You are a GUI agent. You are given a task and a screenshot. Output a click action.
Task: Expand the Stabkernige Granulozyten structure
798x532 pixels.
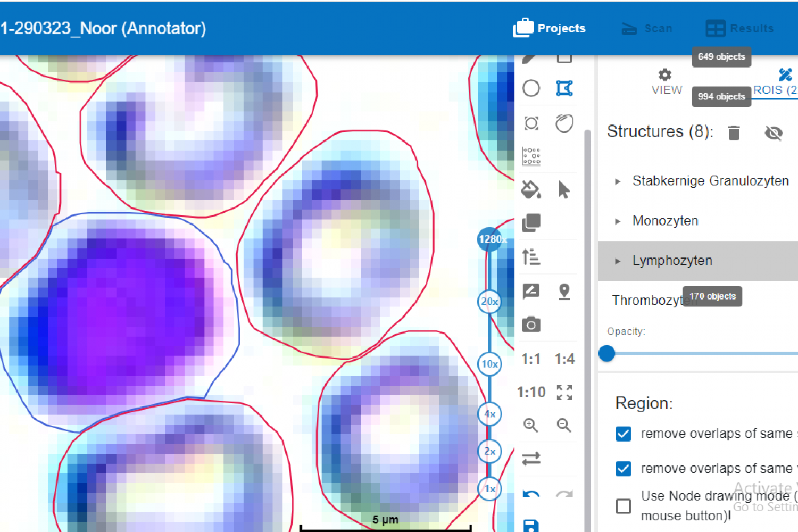[618, 181]
